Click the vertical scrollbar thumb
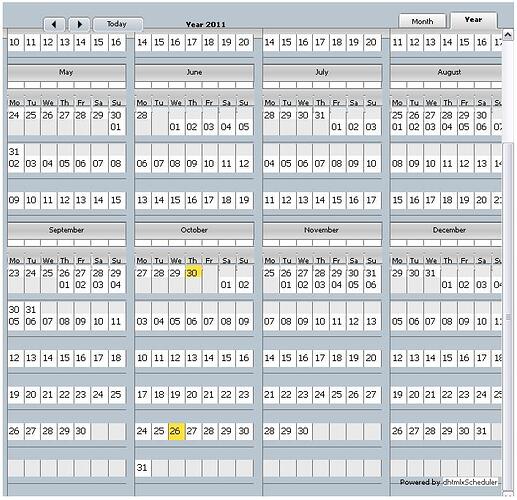517x500 pixels. [x=508, y=317]
